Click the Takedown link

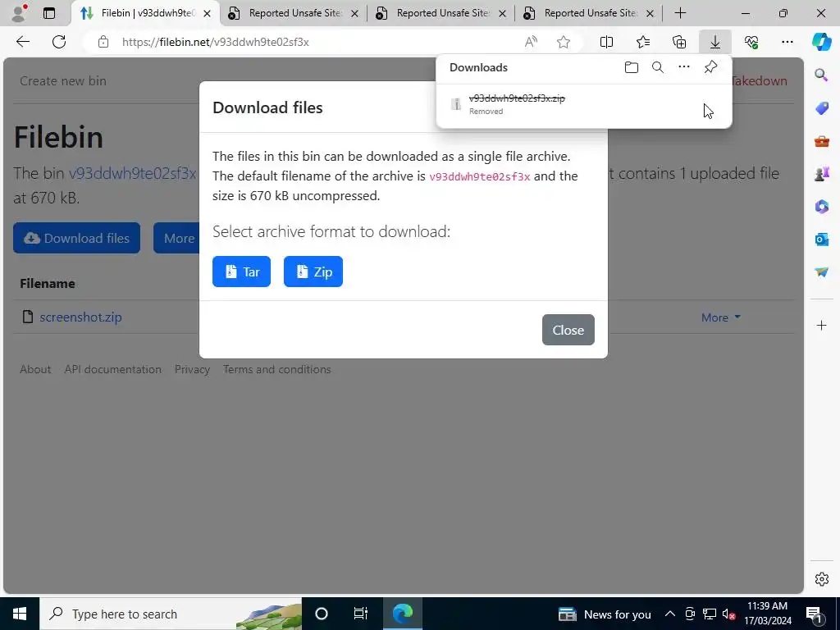[x=760, y=81]
